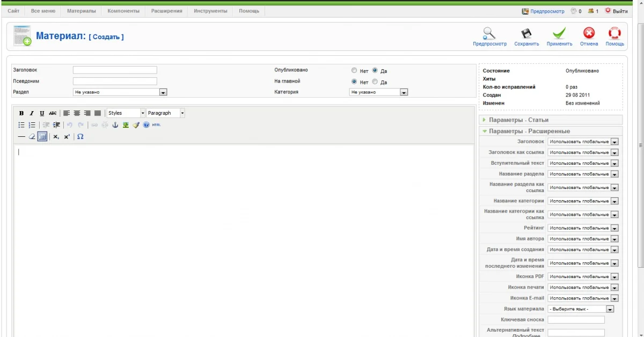This screenshot has width=644, height=337.
Task: Open the Раздел dropdown
Action: [120, 92]
